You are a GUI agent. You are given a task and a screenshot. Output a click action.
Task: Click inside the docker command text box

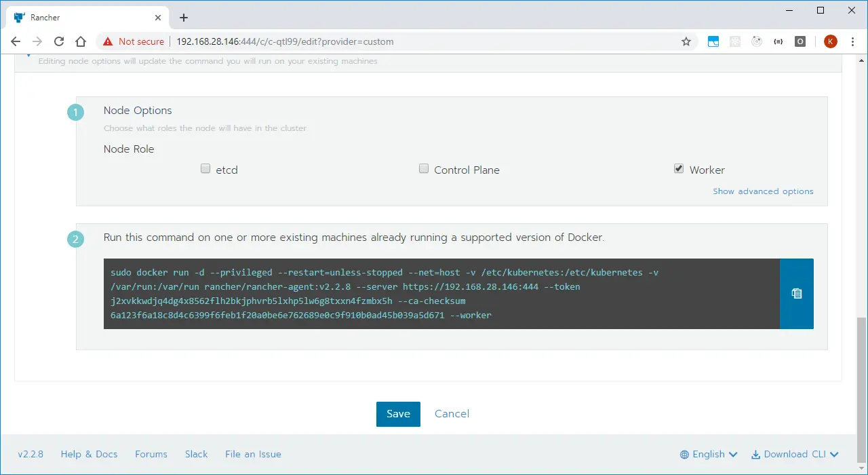tap(441, 294)
